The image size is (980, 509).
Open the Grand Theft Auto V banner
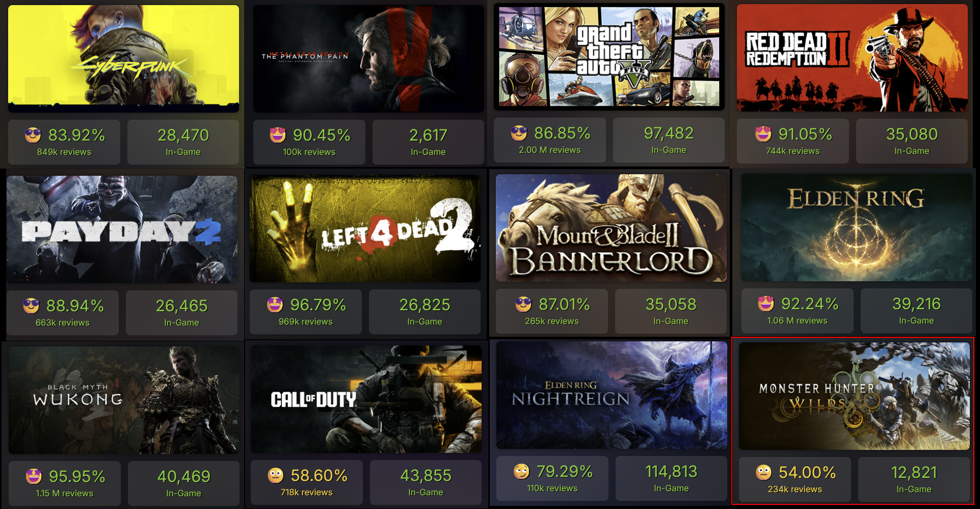(x=609, y=57)
